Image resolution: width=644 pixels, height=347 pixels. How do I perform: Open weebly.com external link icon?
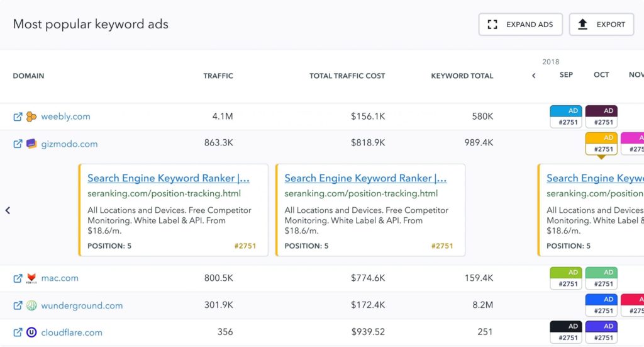click(x=18, y=117)
